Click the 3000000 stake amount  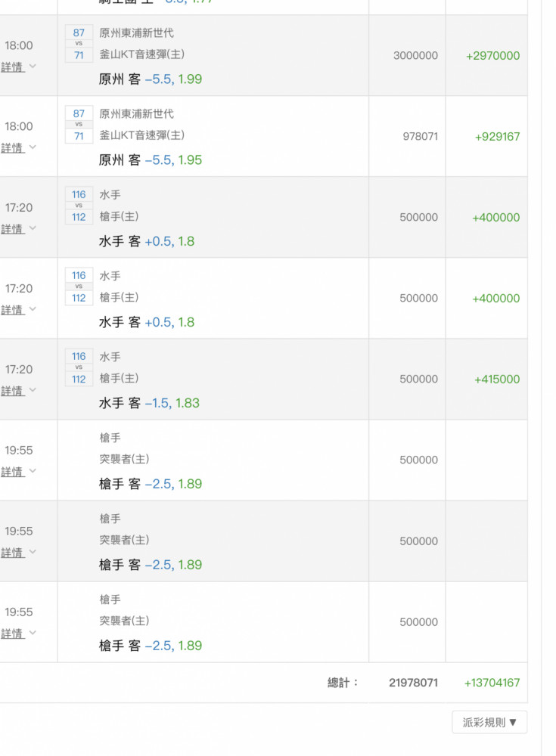(415, 55)
